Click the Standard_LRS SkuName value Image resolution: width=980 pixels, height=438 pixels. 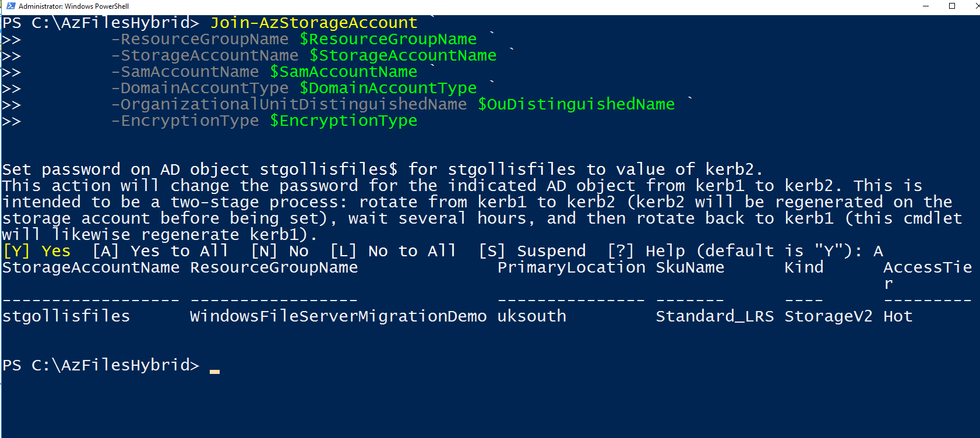[715, 316]
